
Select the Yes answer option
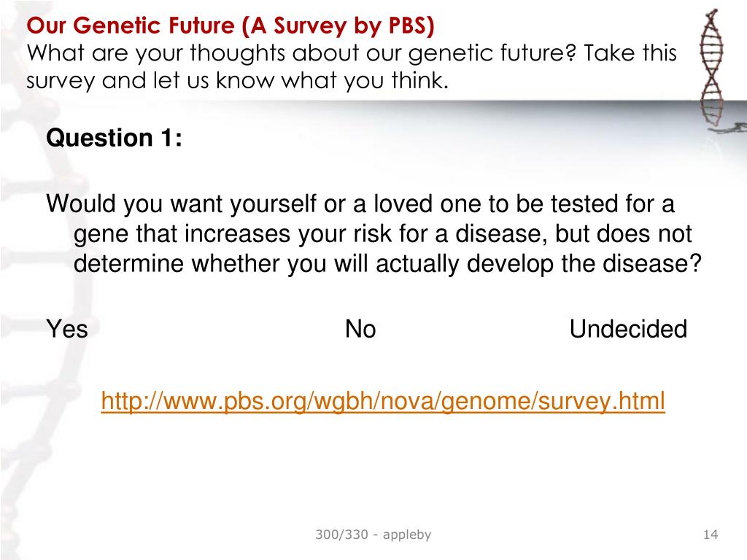[x=67, y=329]
